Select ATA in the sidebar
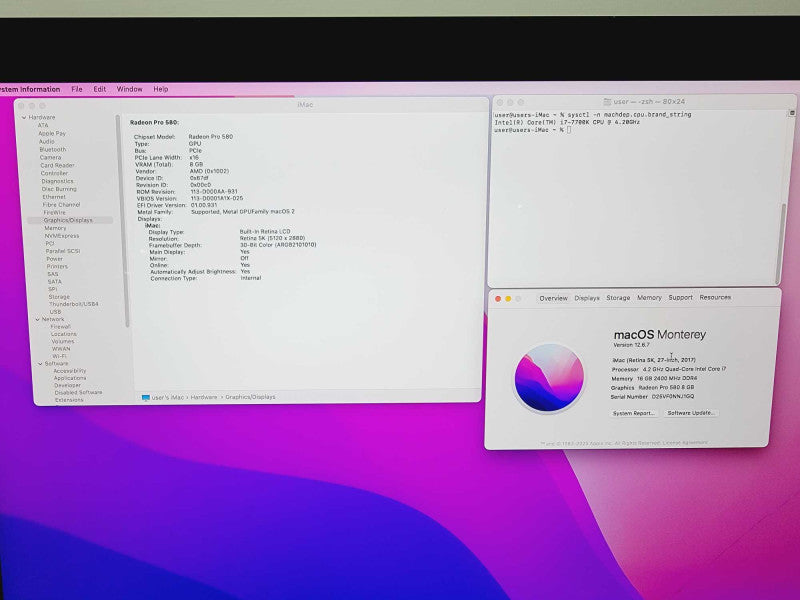The image size is (800, 600). [x=43, y=125]
